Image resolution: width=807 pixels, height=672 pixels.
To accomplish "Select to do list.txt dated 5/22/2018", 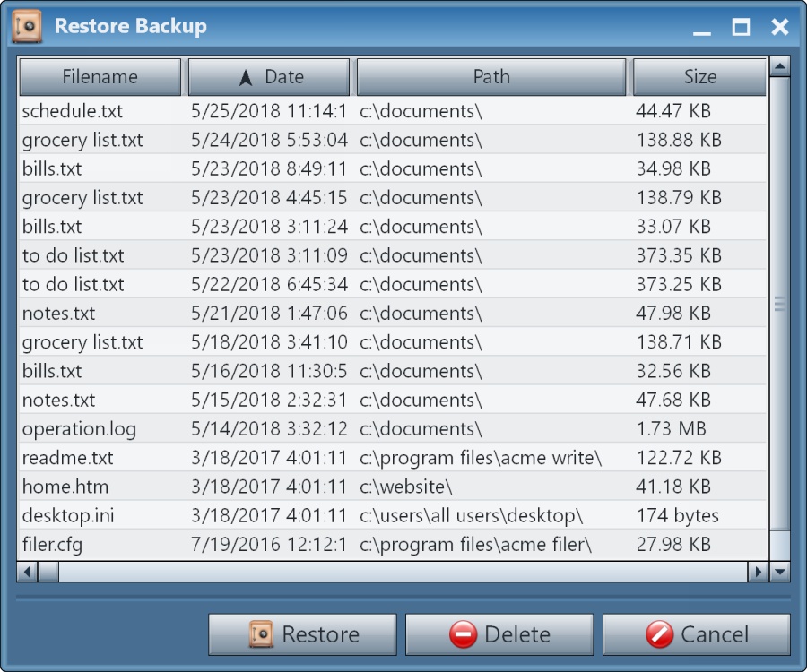I will (x=392, y=284).
